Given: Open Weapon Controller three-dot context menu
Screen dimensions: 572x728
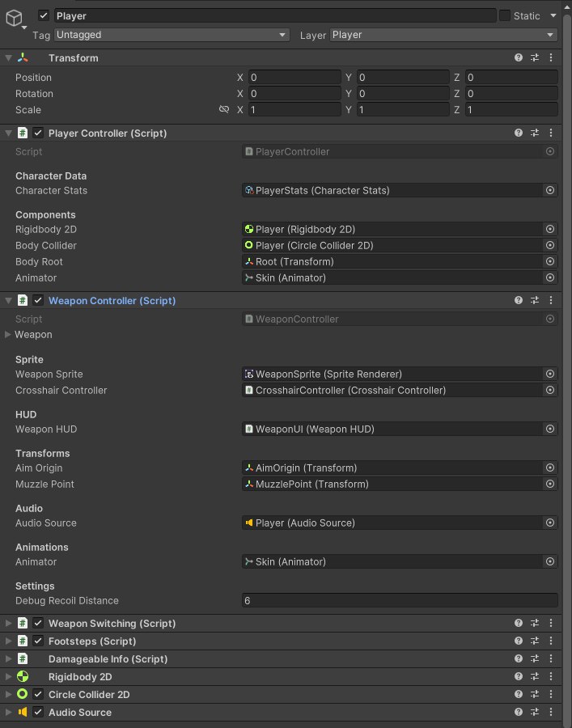Looking at the screenshot, I should [551, 300].
